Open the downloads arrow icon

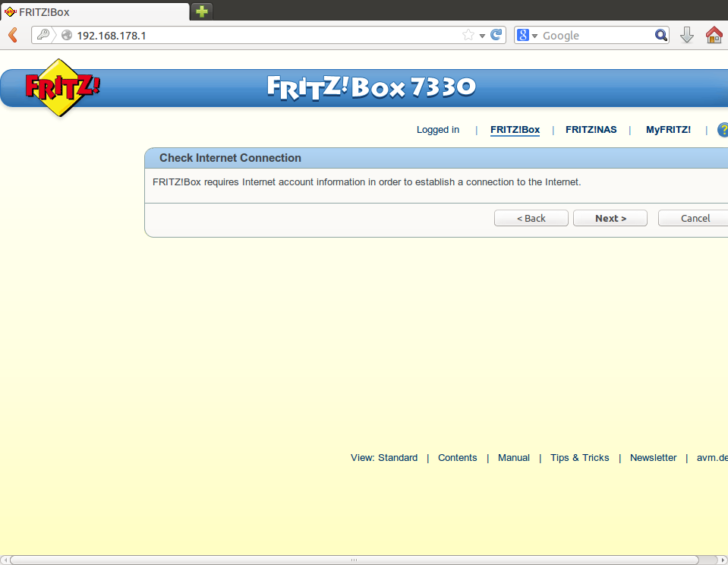point(687,35)
